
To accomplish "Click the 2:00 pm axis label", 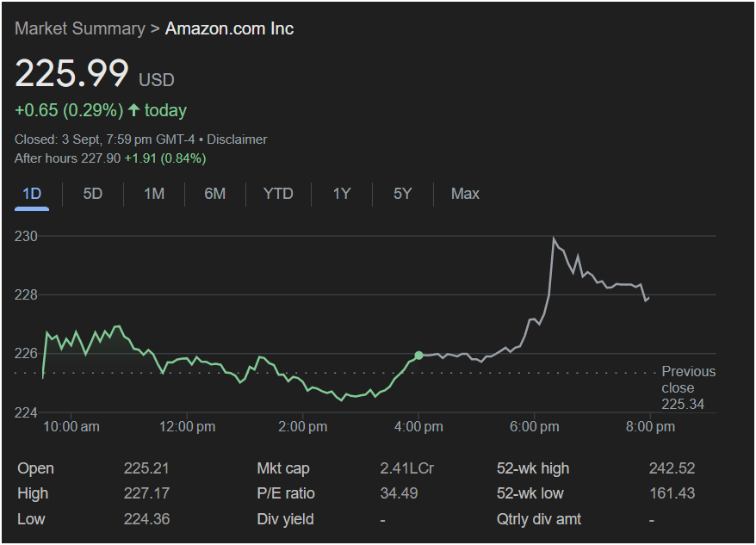I will 303,427.
